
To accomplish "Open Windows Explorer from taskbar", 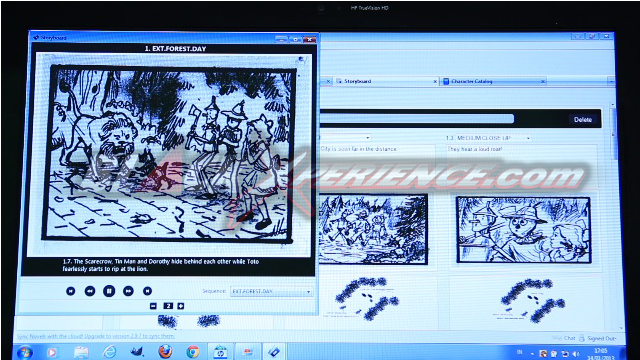I will 81,352.
